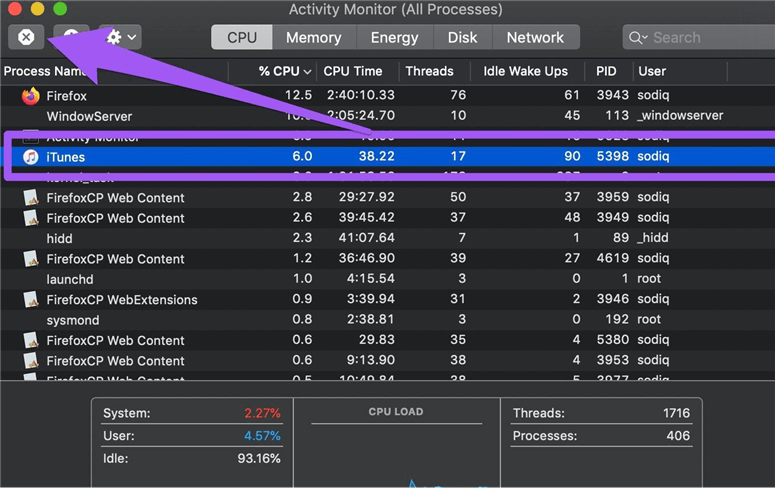Click the Idle percentage 93.16%
This screenshot has height=489, width=775.
(259, 459)
